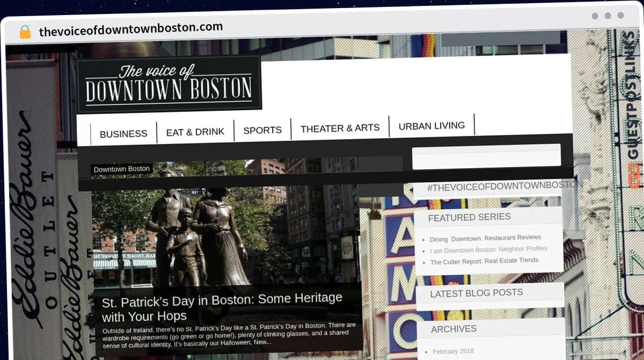Open the Urban Living menu item
Image resolution: width=644 pixels, height=360 pixels.
click(x=431, y=126)
